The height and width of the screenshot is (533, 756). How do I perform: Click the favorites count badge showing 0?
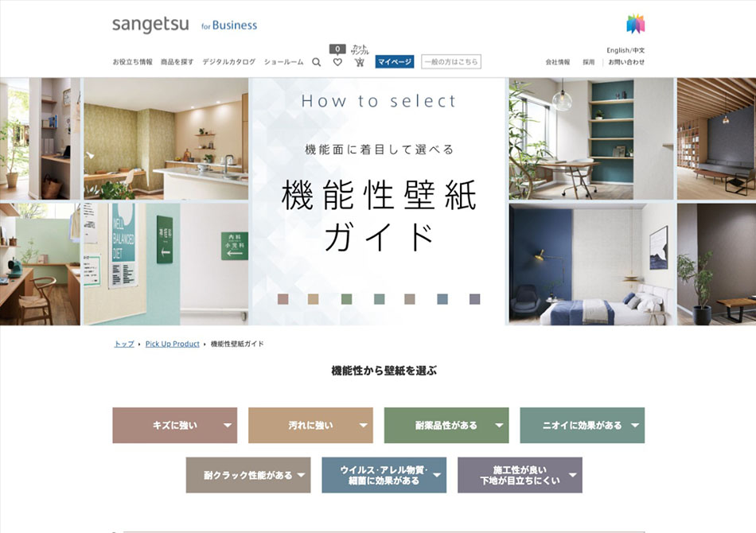pos(337,49)
